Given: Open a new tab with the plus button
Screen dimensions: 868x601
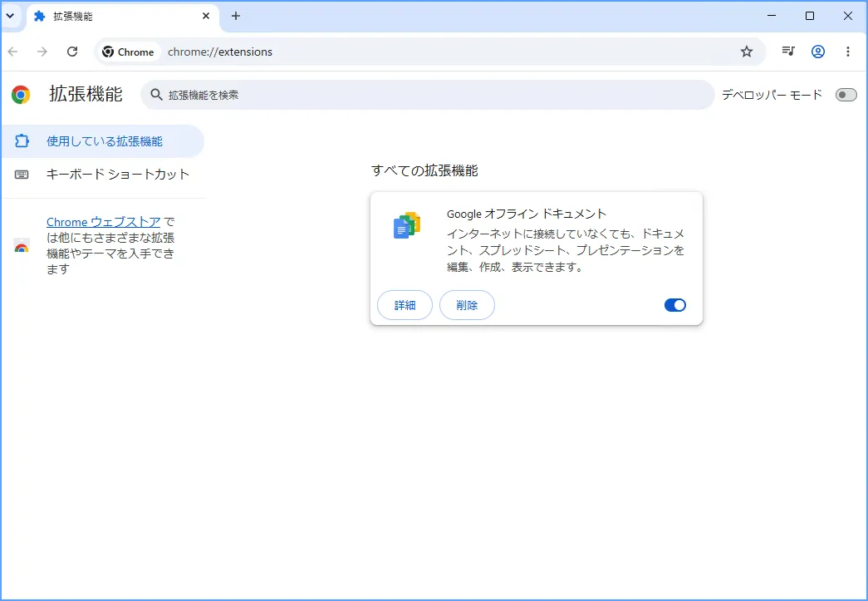Looking at the screenshot, I should coord(236,16).
